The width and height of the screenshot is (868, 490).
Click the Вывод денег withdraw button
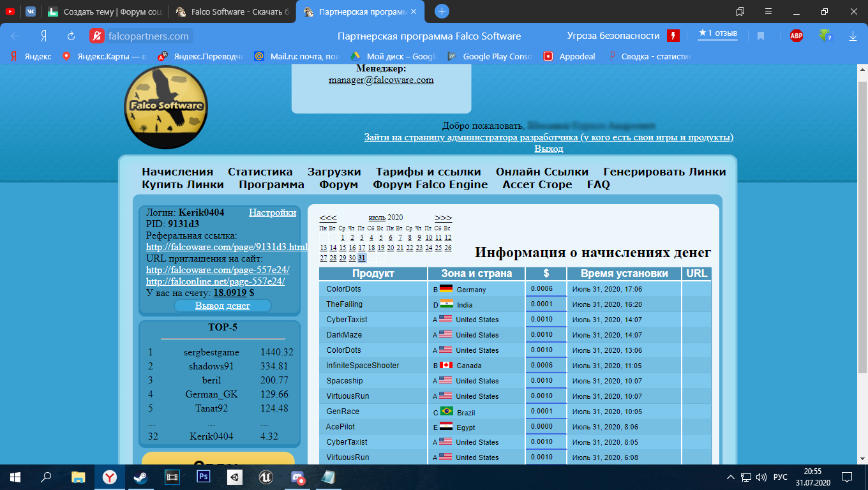(x=223, y=306)
